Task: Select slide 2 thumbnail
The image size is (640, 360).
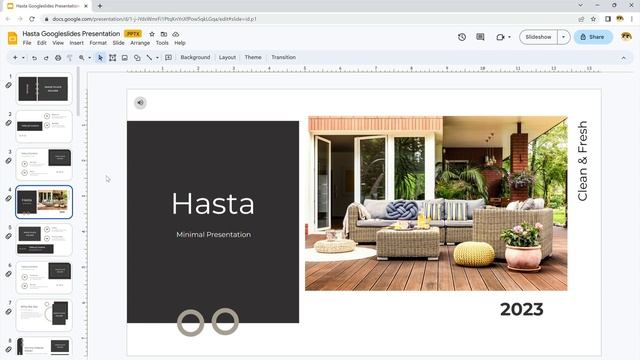Action: [44, 127]
